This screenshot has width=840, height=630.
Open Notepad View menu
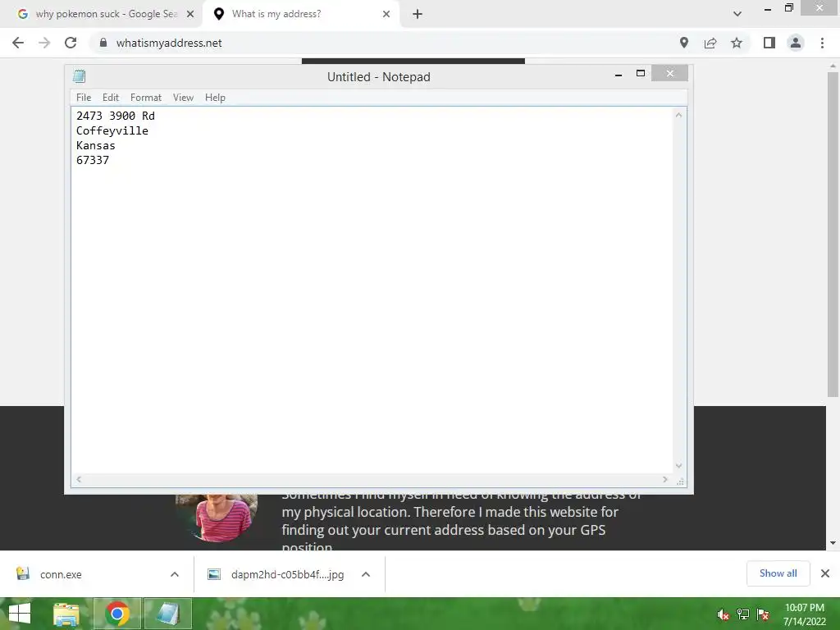pos(183,98)
